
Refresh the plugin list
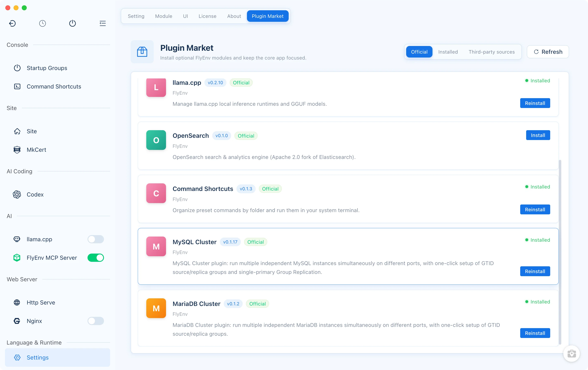[x=548, y=52]
